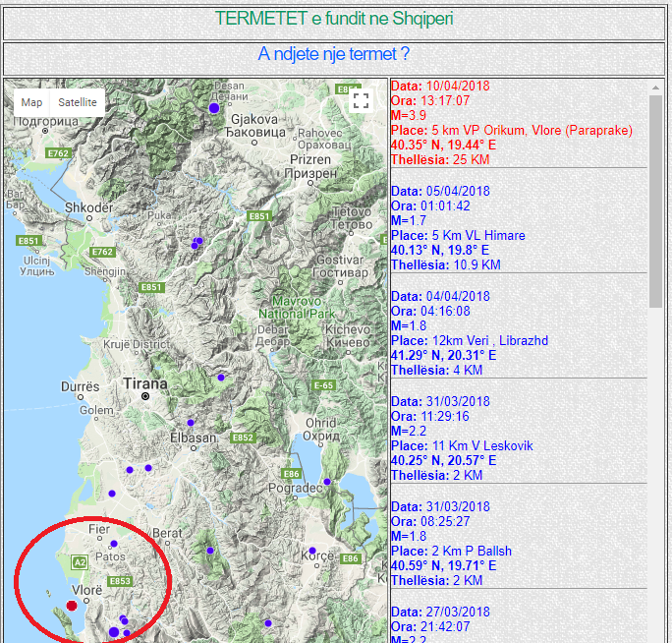This screenshot has width=672, height=643.
Task: Click the purple marker above Elbasan
Action: tap(191, 423)
